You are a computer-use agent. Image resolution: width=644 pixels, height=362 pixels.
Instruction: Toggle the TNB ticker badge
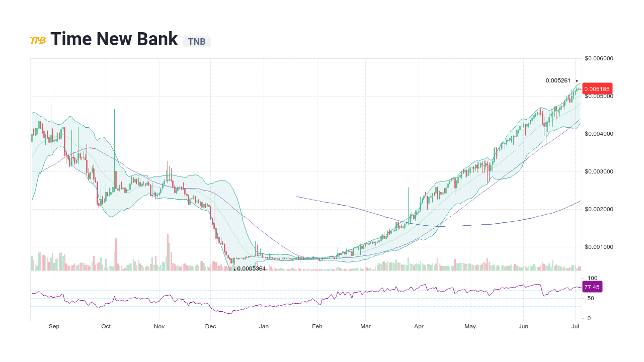click(x=197, y=42)
